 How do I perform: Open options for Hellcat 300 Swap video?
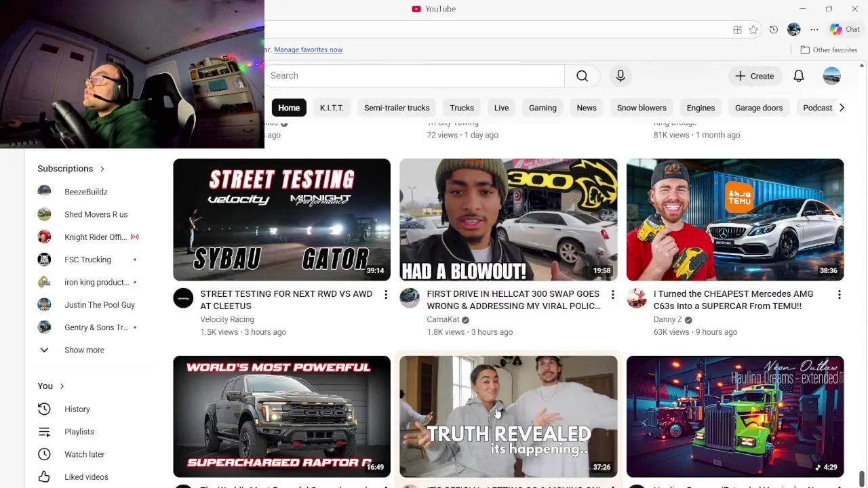point(612,295)
